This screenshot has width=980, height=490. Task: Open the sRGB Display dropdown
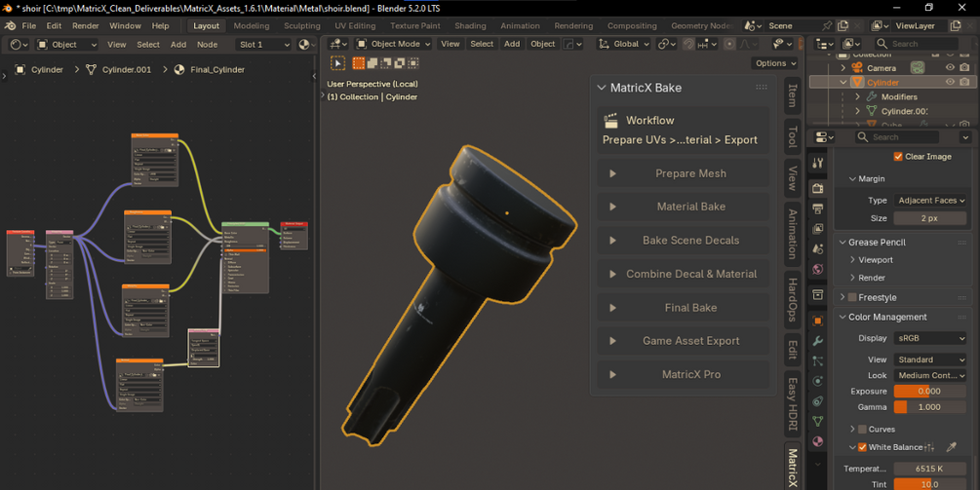click(930, 338)
